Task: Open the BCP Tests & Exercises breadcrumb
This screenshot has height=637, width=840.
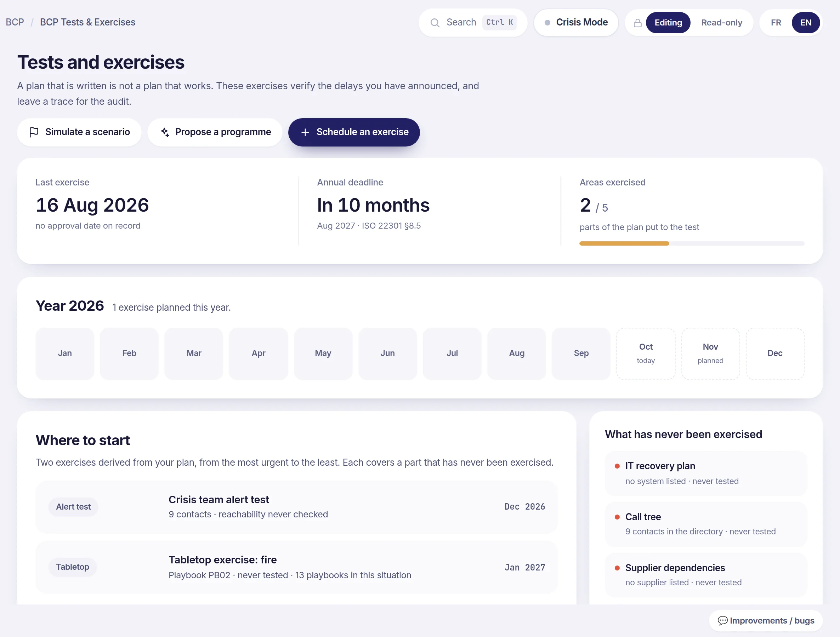Action: coord(88,22)
